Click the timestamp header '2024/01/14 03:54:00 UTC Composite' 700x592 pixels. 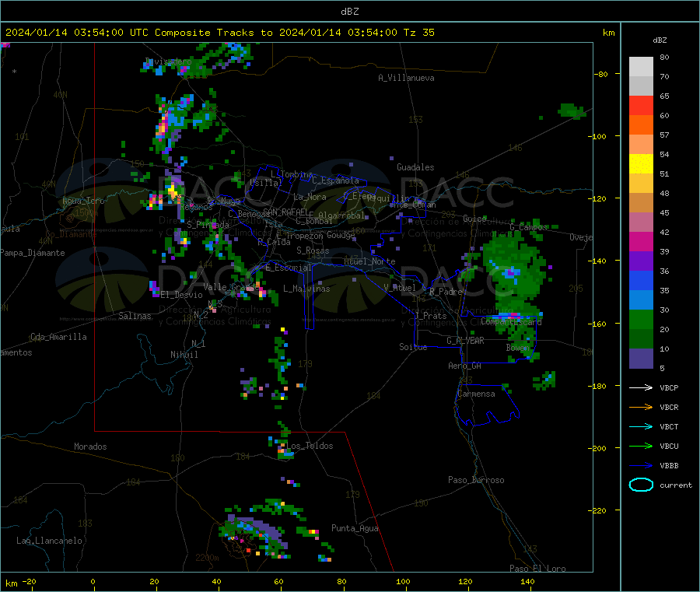click(x=107, y=33)
